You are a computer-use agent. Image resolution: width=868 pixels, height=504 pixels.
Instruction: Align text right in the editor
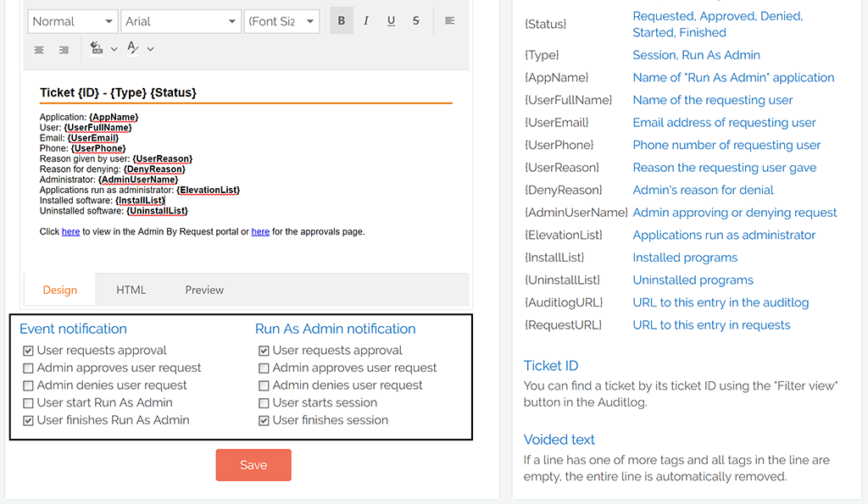[64, 50]
